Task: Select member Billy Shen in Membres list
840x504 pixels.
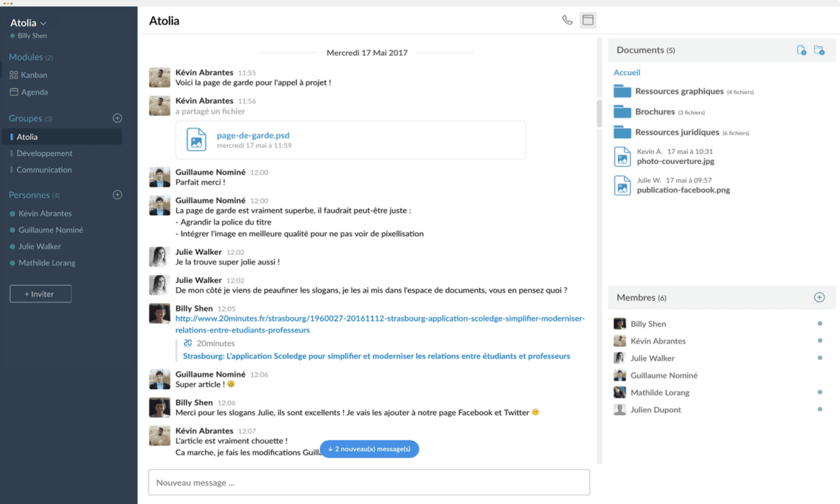Action: 648,324
